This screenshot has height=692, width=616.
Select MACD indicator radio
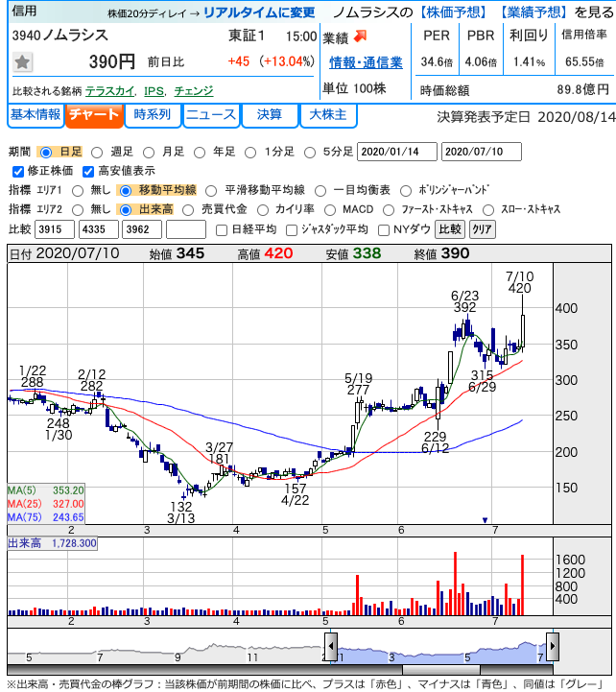pos(330,210)
